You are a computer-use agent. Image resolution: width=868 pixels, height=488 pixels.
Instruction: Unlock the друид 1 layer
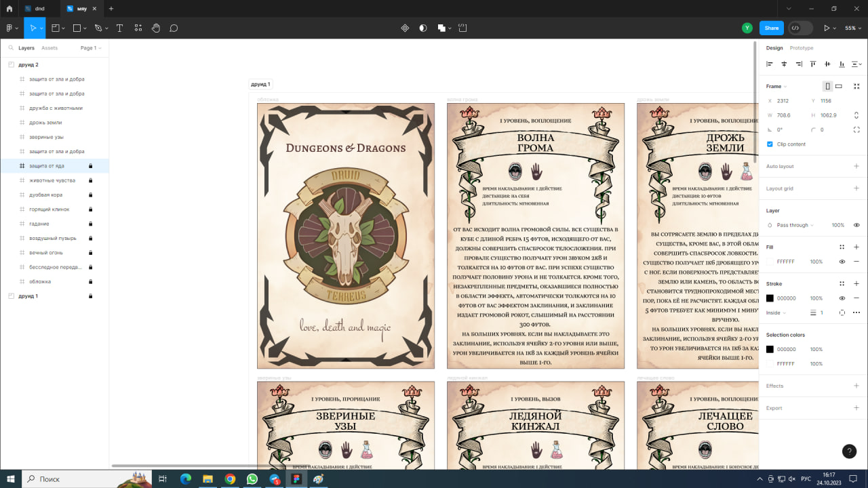pyautogui.click(x=90, y=296)
